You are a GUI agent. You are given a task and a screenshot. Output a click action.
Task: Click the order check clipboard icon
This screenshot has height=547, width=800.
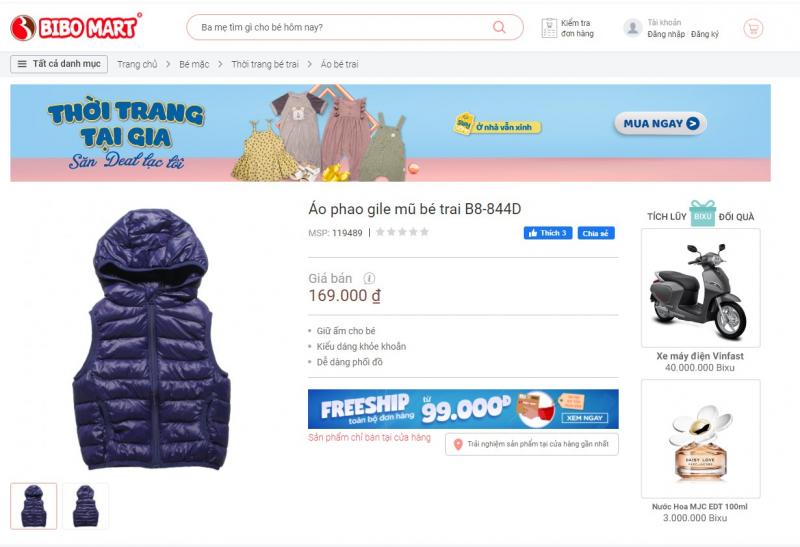click(x=549, y=28)
